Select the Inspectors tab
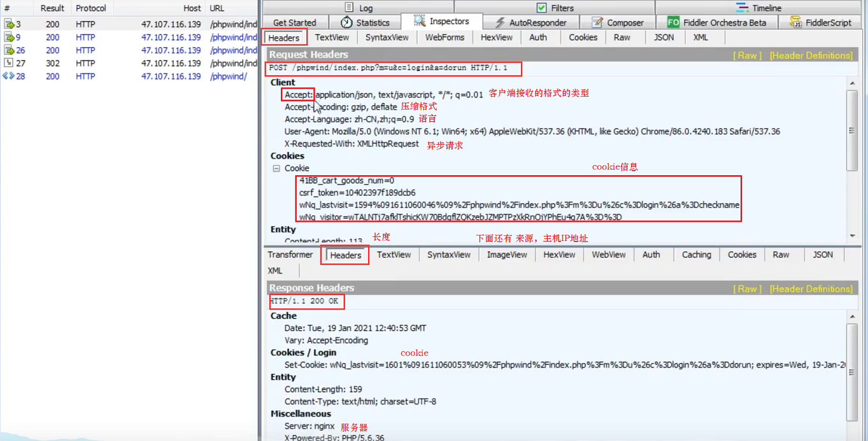 click(x=441, y=22)
